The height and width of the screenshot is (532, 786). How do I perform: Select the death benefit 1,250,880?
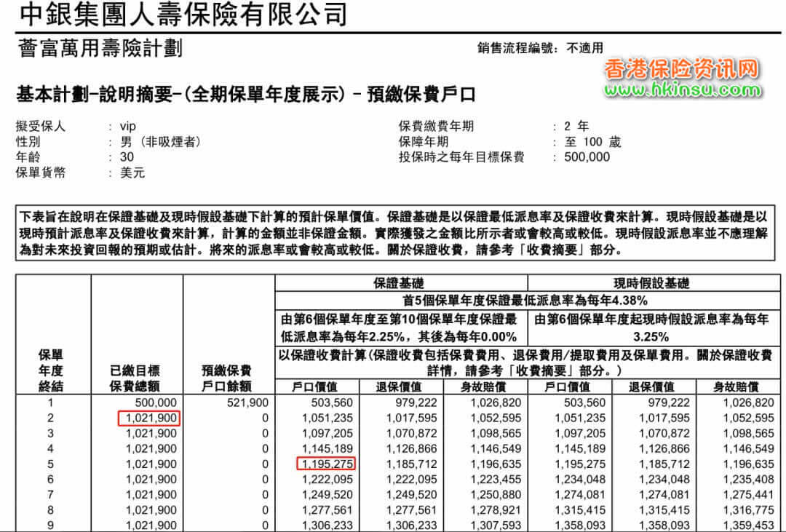(x=496, y=495)
